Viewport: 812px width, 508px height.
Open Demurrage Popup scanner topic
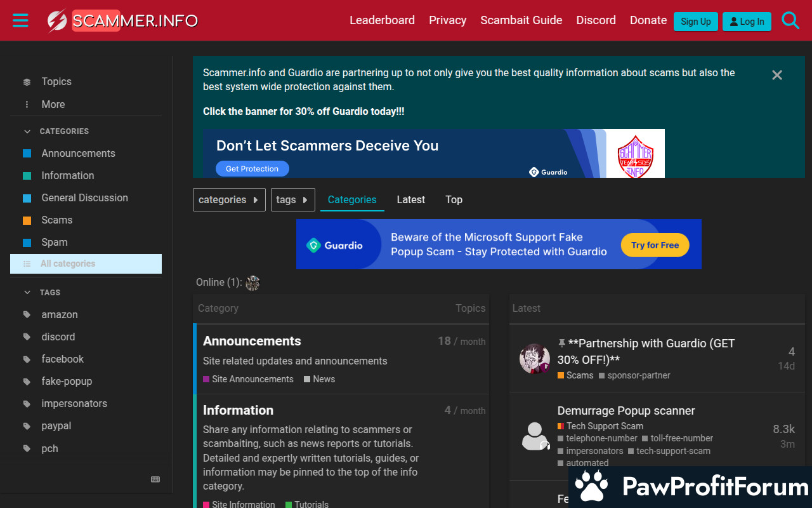626,411
